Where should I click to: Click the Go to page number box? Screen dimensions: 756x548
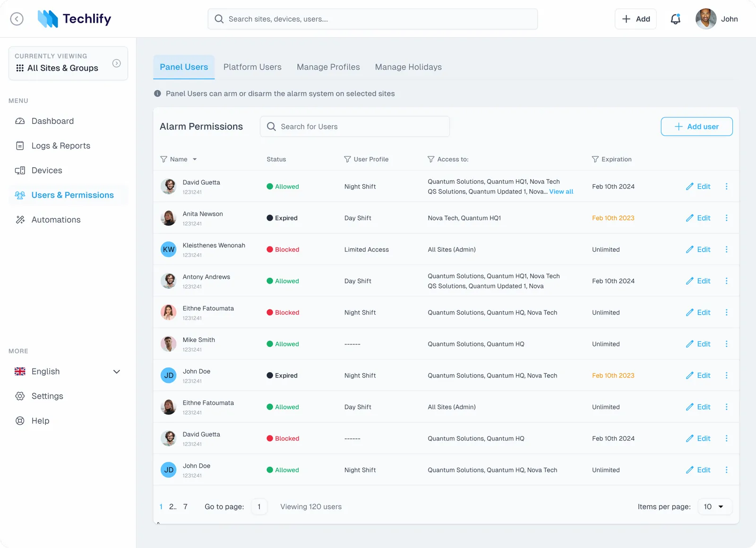259,506
